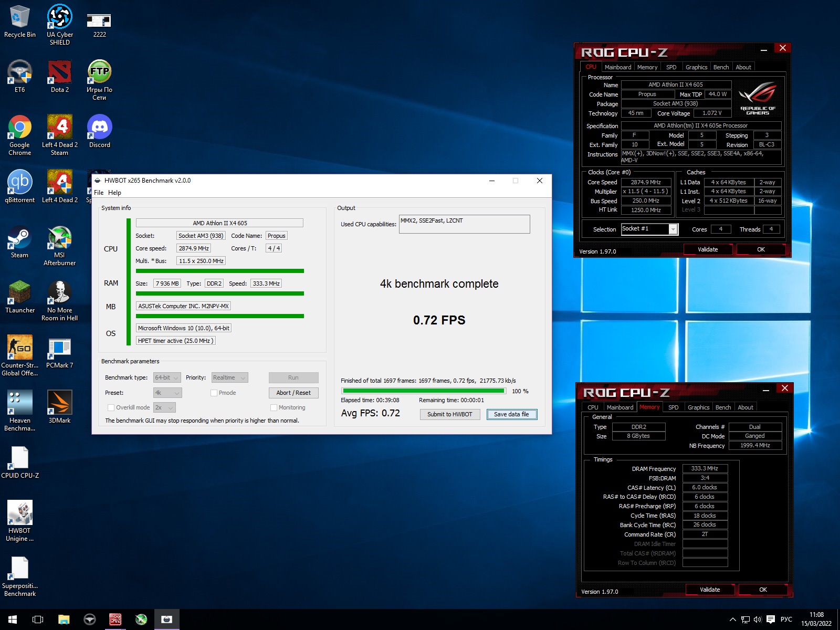Viewport: 840px width, 630px height.
Task: Select the 2222 image file icon
Action: pos(99,25)
